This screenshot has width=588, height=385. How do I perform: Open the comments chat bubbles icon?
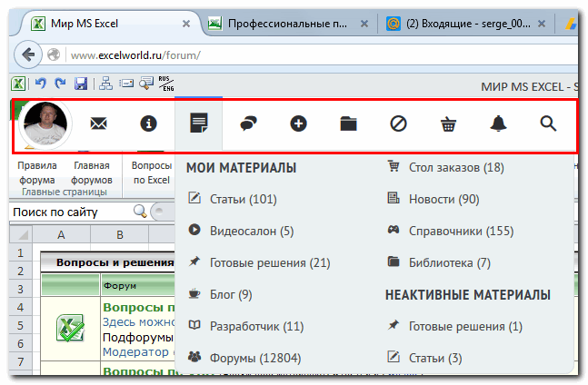[249, 123]
